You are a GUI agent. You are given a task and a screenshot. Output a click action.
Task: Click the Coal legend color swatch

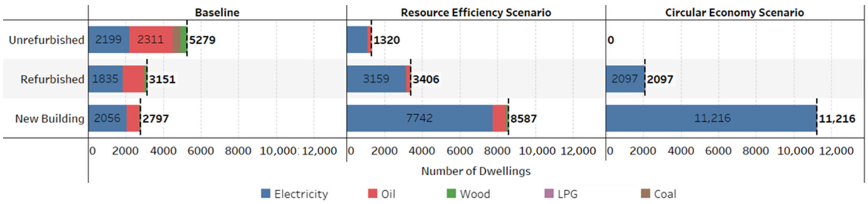[x=645, y=193]
